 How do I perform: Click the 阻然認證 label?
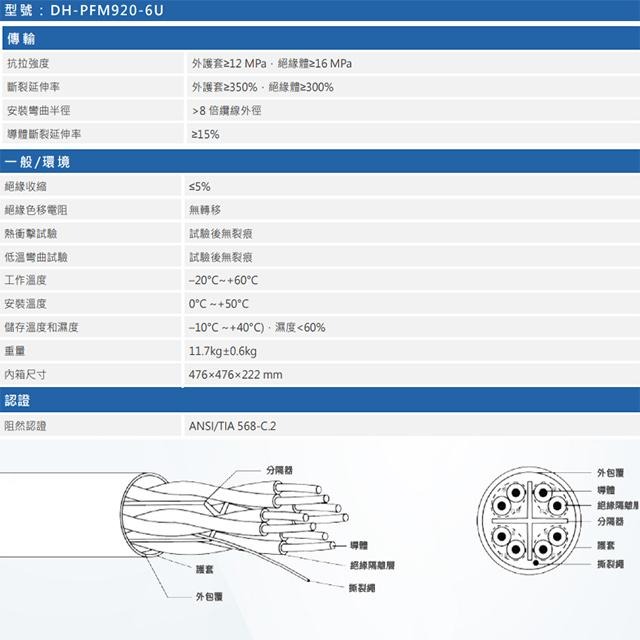(25, 426)
